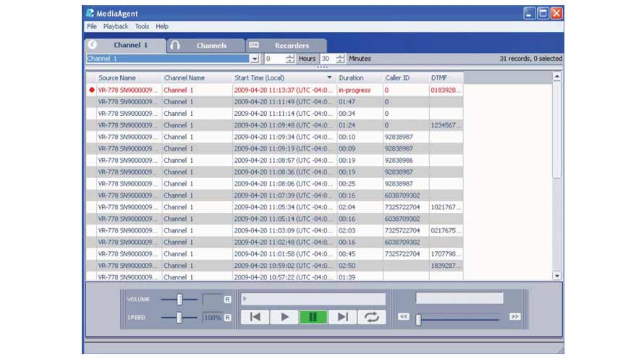This screenshot has height=362, width=644.
Task: Click the MediaAgent title bar app icon
Action: pos(90,13)
